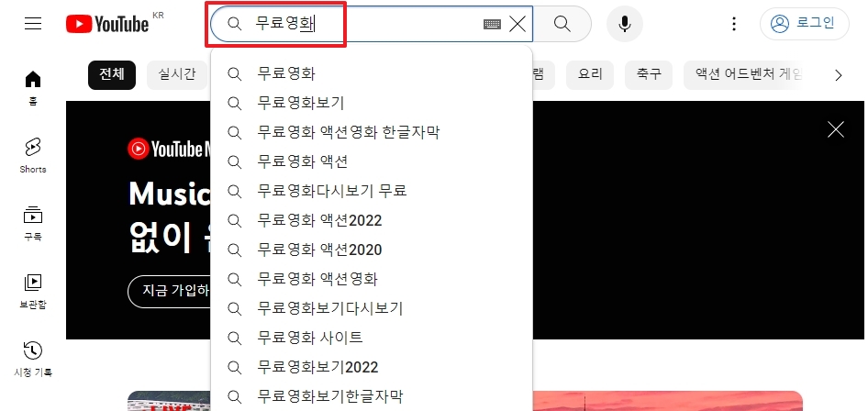Choose suggestion 무료영화보기다시보기
The height and width of the screenshot is (411, 868).
(x=372, y=308)
